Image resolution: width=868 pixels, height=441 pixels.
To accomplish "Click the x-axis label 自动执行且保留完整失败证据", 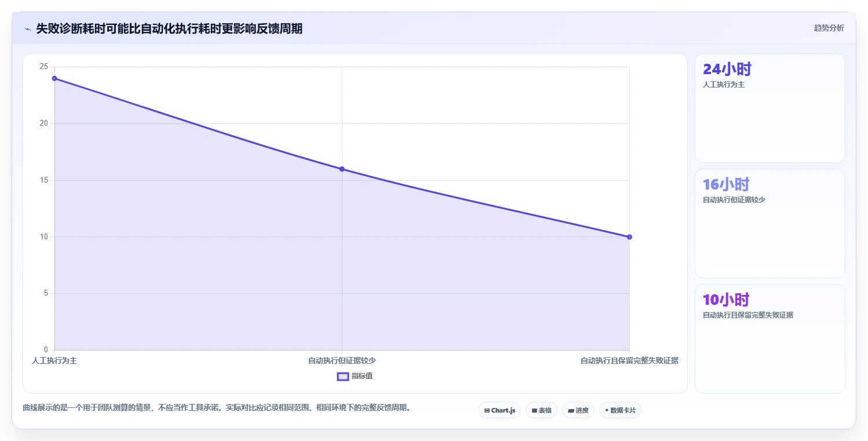I will point(629,360).
